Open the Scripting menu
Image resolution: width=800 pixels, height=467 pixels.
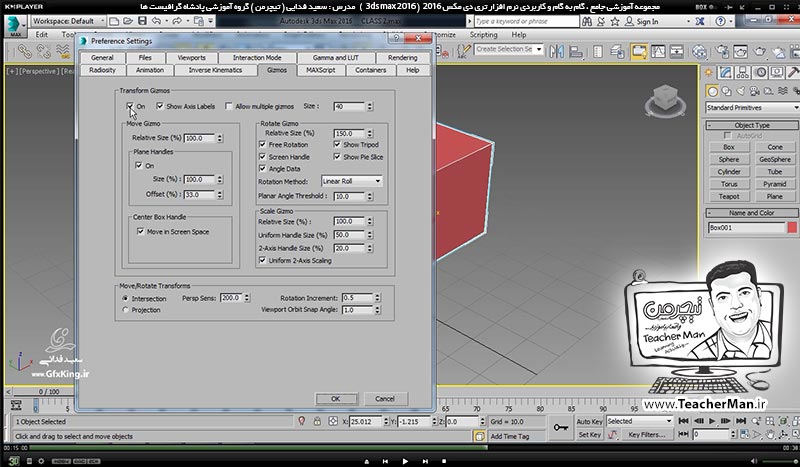tap(483, 35)
